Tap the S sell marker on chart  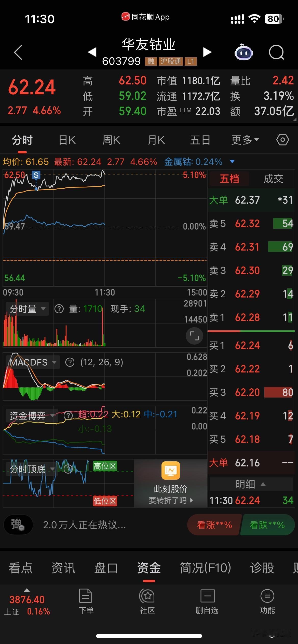pyautogui.click(x=36, y=175)
